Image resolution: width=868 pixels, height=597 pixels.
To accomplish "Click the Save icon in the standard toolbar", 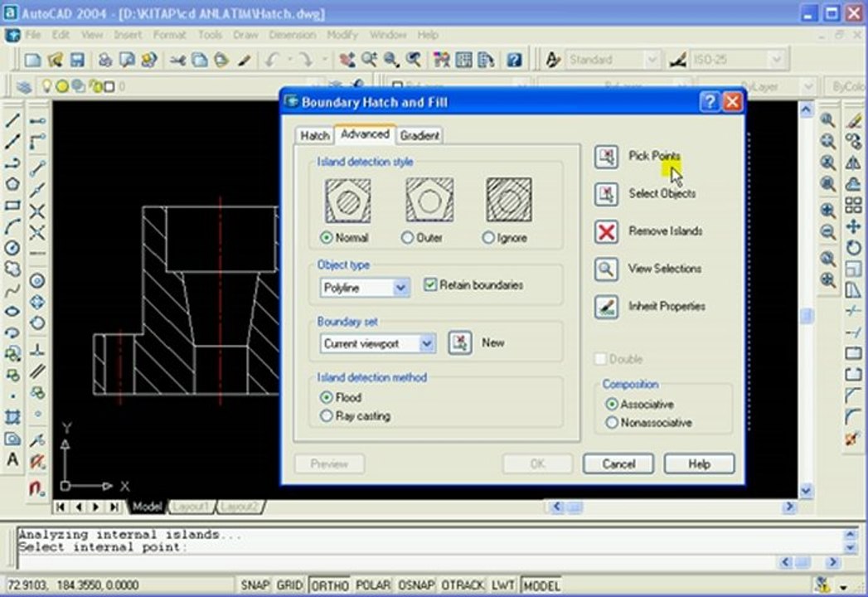I will (x=77, y=59).
